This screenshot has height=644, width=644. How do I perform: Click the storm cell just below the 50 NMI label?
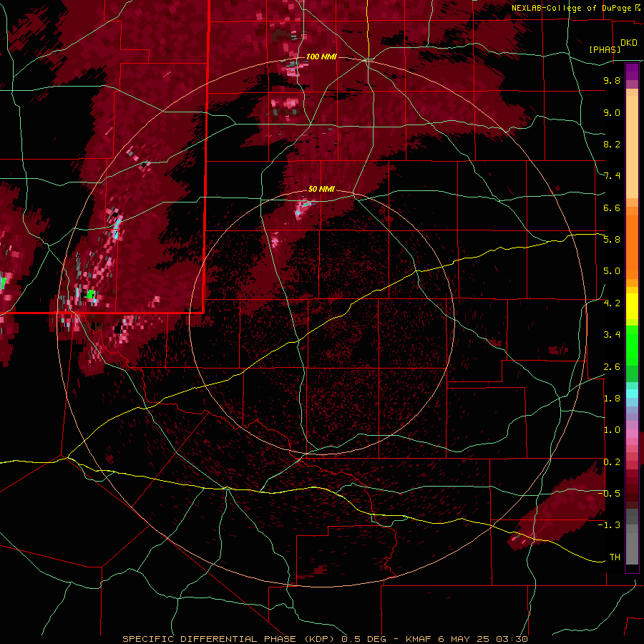click(x=302, y=208)
